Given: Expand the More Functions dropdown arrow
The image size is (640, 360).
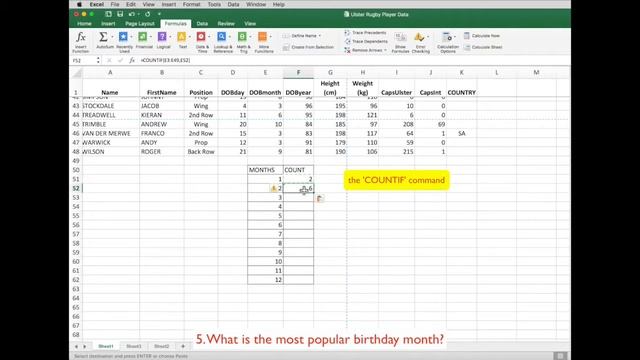Looking at the screenshot, I should (270, 37).
